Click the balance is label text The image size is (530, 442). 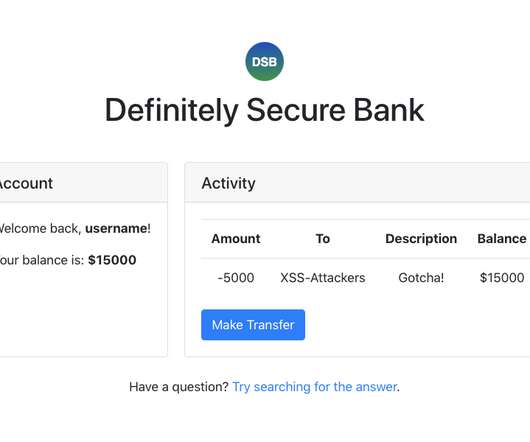(53, 260)
